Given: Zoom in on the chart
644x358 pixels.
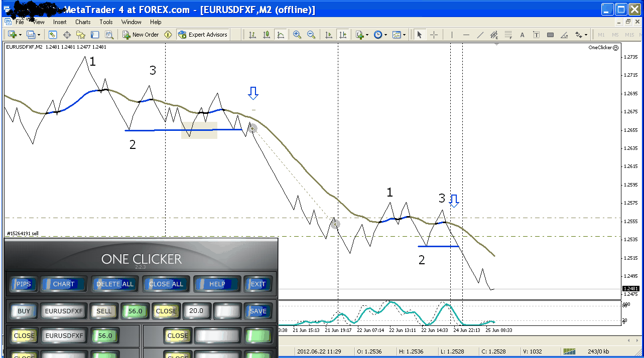Looking at the screenshot, I should pyautogui.click(x=297, y=35).
